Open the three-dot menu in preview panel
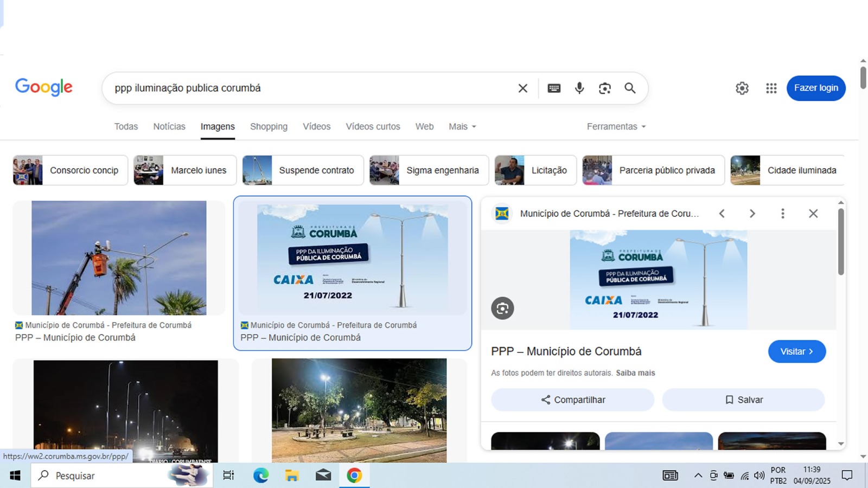The height and width of the screenshot is (488, 868). click(782, 214)
